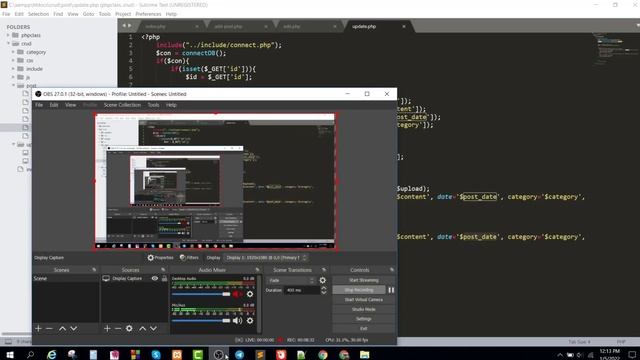This screenshot has height=360, width=640.
Task: Open Mic/Aux settings gear
Action: pos(250,321)
